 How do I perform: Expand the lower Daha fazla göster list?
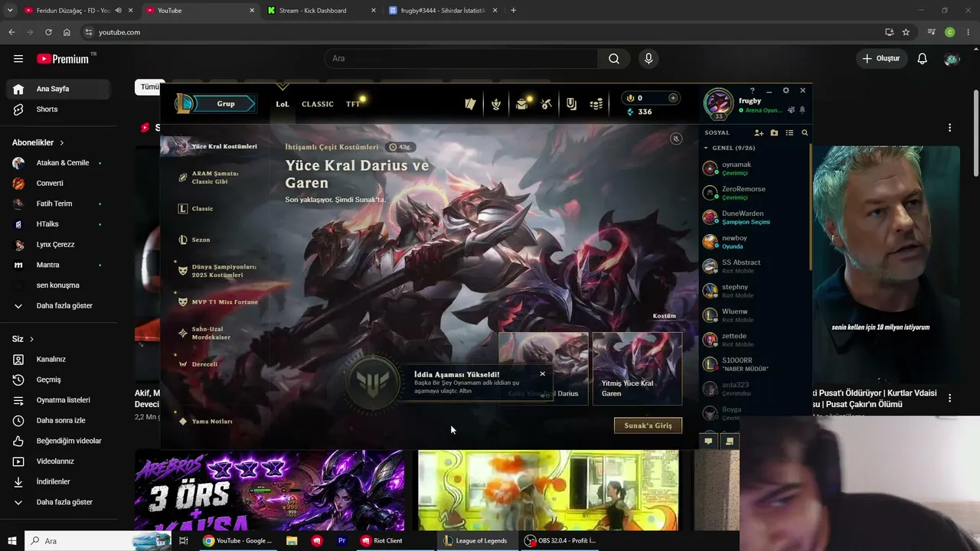pyautogui.click(x=59, y=502)
